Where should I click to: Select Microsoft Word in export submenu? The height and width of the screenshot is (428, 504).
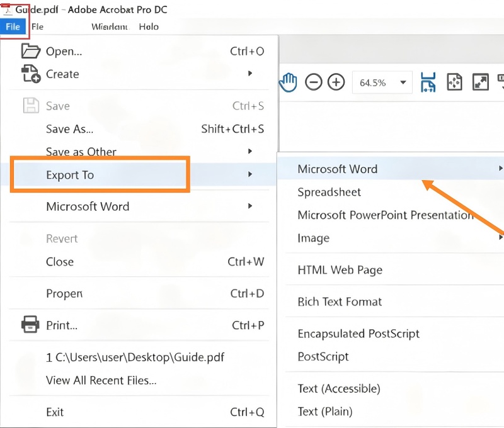coord(391,169)
